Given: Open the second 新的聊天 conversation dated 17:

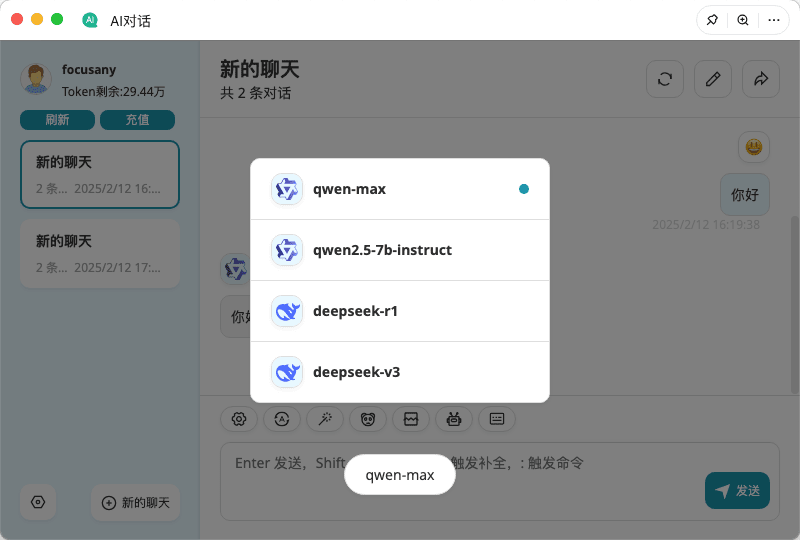Looking at the screenshot, I should [100, 254].
